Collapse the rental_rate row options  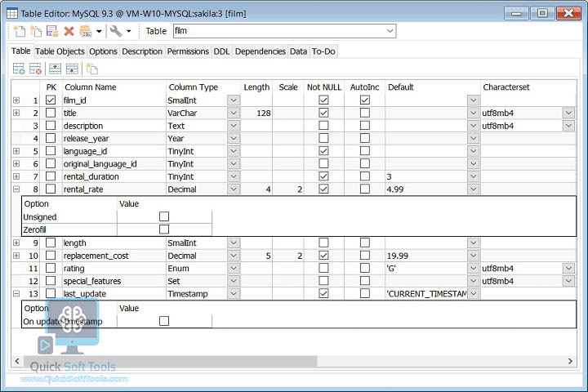click(16, 189)
